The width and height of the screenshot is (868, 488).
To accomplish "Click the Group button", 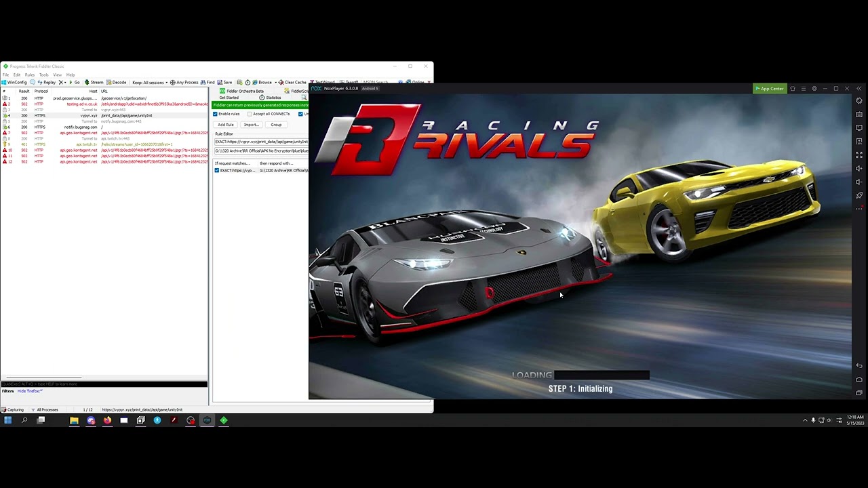I will pos(276,125).
